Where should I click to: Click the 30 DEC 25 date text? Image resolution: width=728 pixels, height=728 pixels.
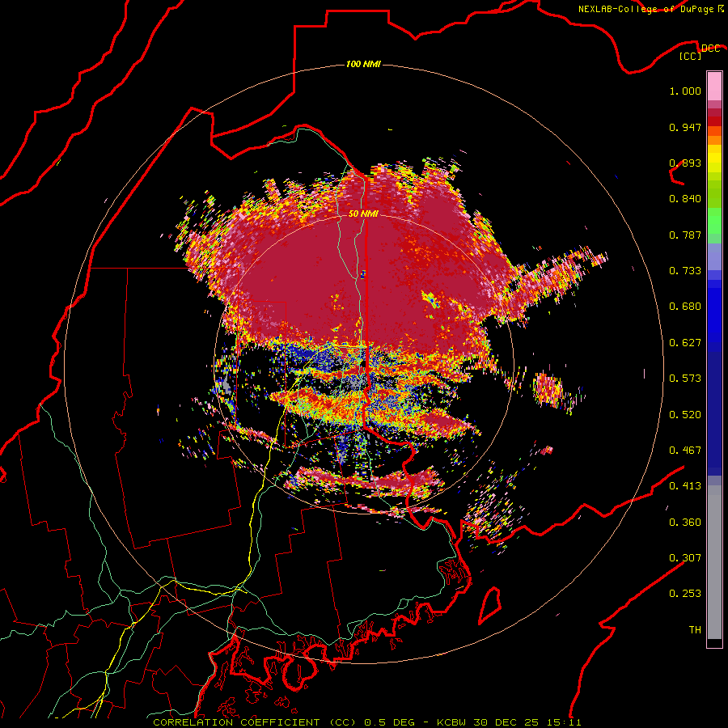tap(506, 722)
